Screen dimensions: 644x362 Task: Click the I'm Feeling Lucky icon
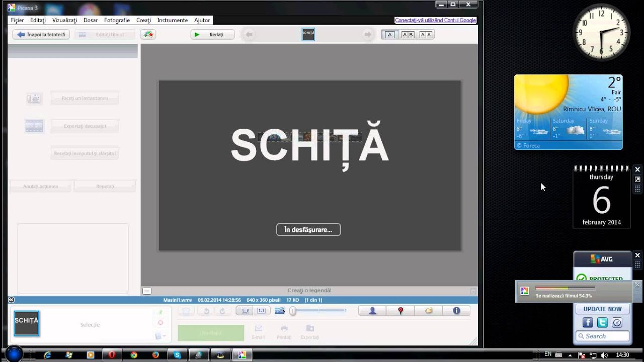coord(147,35)
